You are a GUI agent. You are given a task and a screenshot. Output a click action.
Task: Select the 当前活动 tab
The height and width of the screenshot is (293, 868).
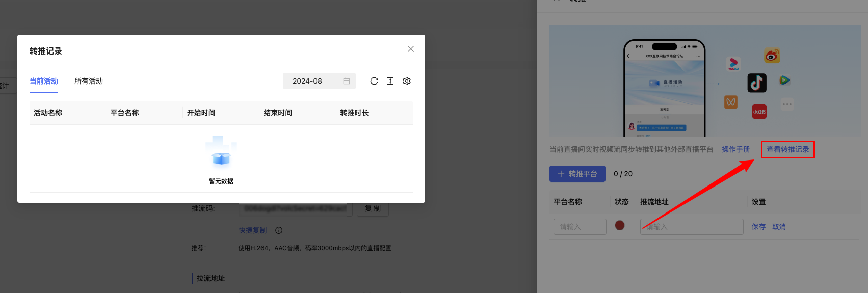click(44, 81)
